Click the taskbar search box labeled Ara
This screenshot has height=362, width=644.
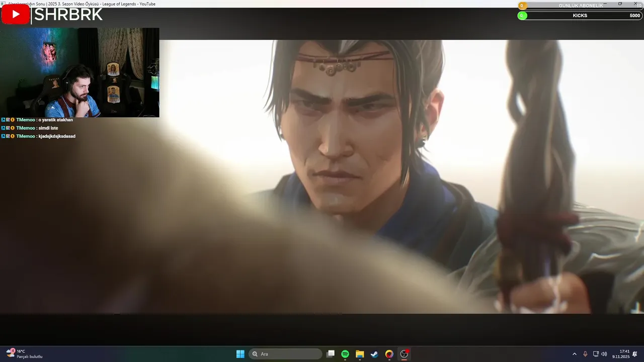[286, 354]
